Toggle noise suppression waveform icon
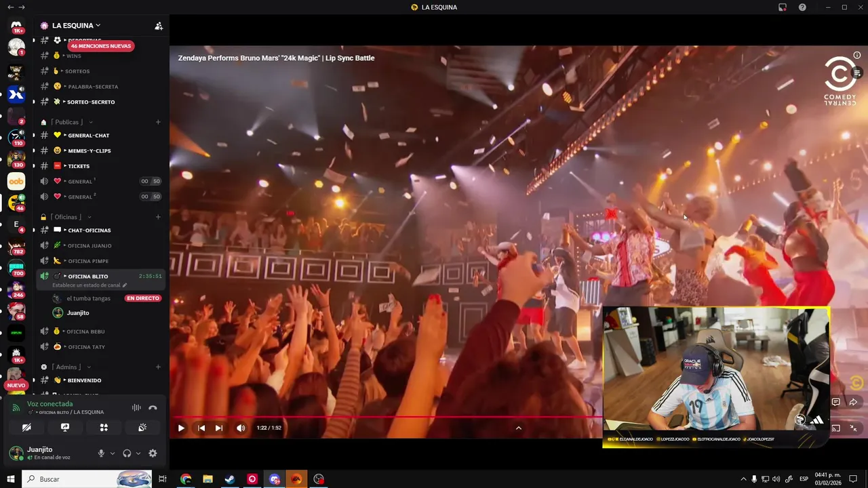Viewport: 868px width, 488px height. coord(136,407)
